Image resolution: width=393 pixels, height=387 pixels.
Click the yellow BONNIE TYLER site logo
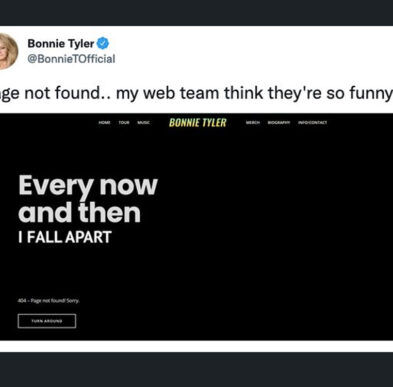198,123
